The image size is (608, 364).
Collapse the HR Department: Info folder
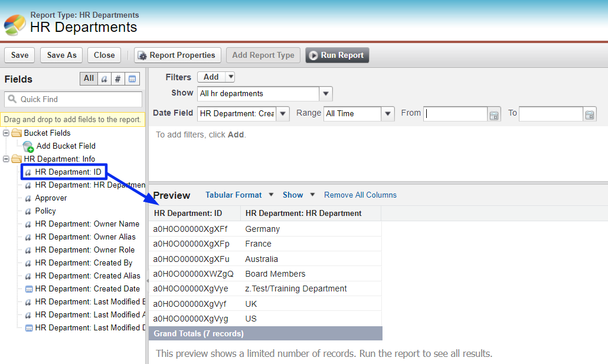click(x=6, y=159)
